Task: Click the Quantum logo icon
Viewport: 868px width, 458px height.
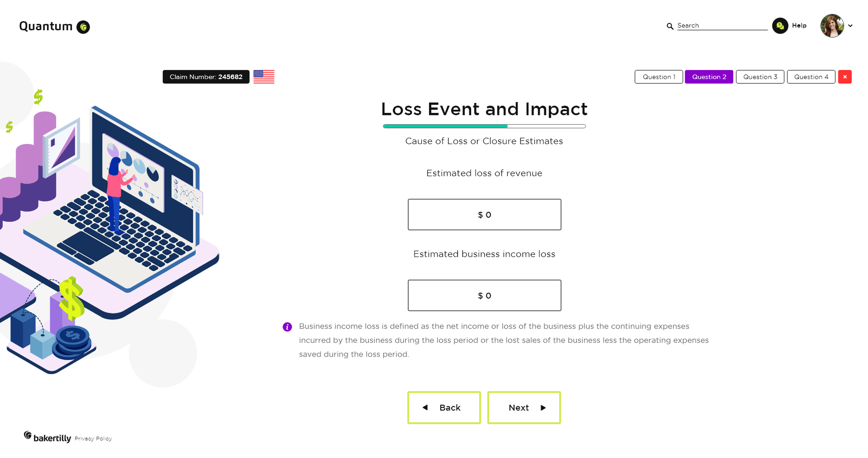Action: 83,27
